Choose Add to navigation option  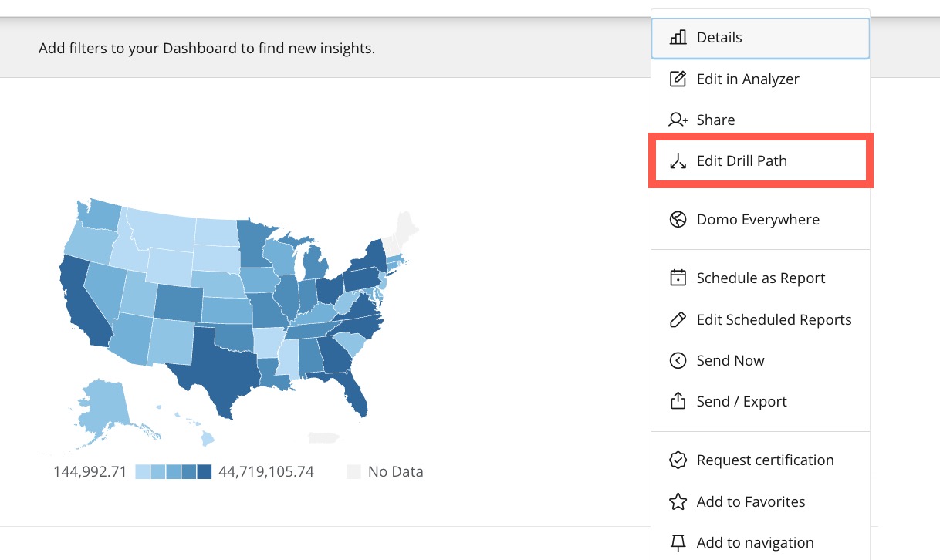(761, 543)
